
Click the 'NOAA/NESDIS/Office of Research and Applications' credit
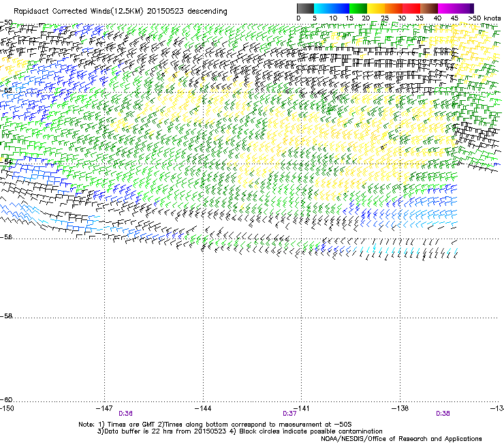401,439
